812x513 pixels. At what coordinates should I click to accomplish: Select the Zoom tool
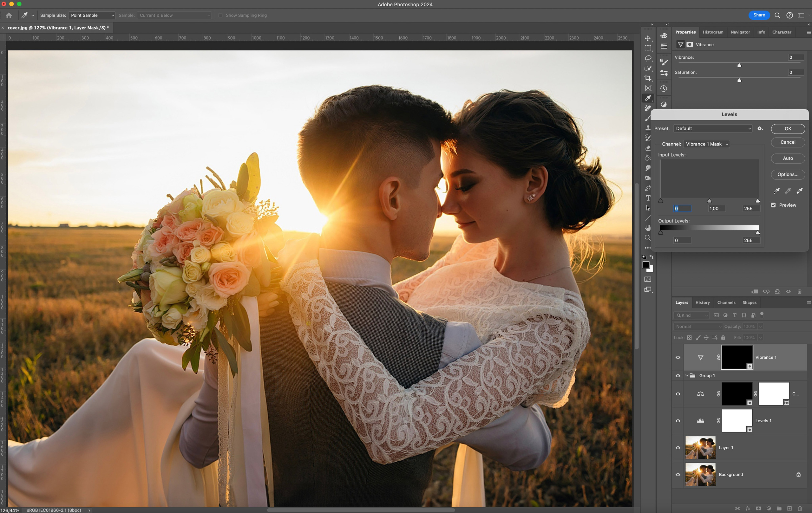pyautogui.click(x=648, y=237)
